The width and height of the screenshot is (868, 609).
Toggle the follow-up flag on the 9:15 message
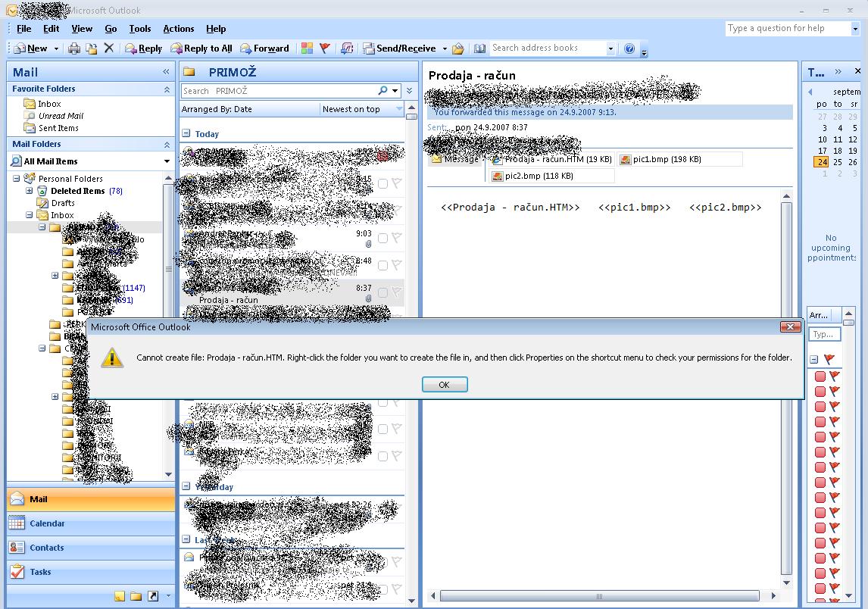[x=397, y=183]
